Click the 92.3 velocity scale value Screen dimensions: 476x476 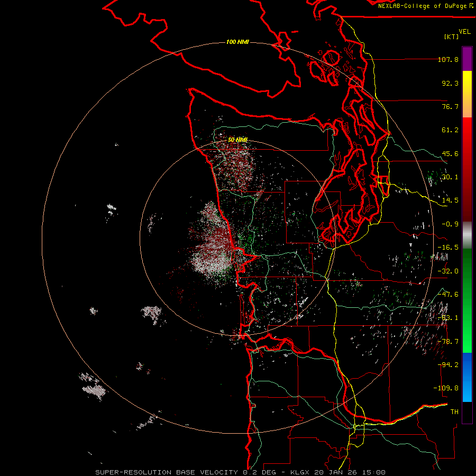click(450, 83)
